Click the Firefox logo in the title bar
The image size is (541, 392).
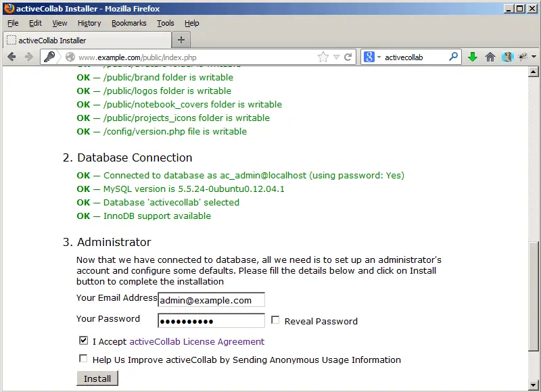[9, 8]
